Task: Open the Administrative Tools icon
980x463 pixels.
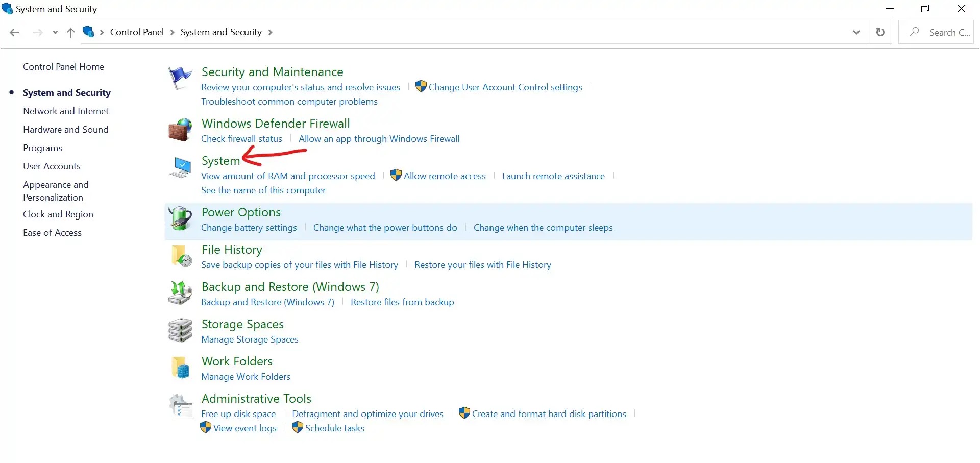Action: click(x=181, y=406)
